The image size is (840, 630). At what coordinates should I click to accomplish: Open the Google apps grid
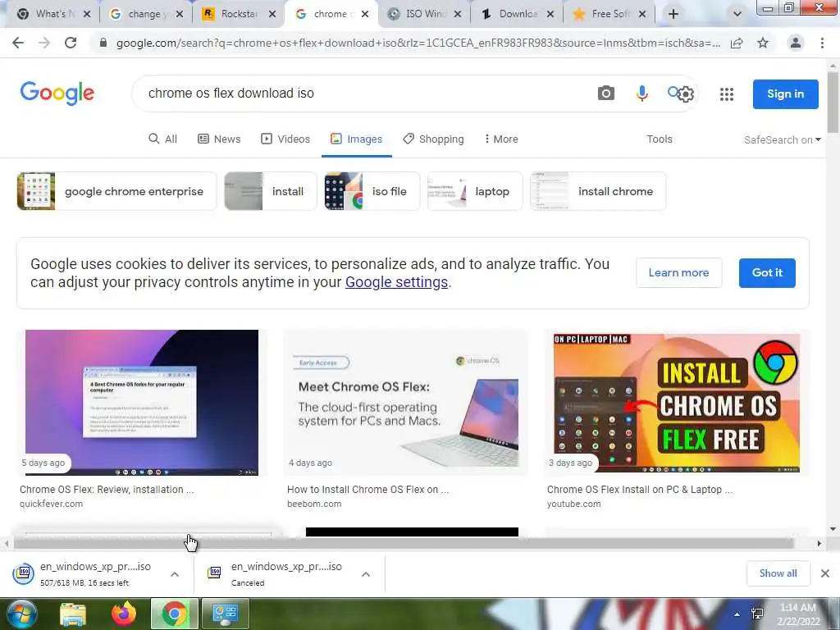click(x=727, y=94)
